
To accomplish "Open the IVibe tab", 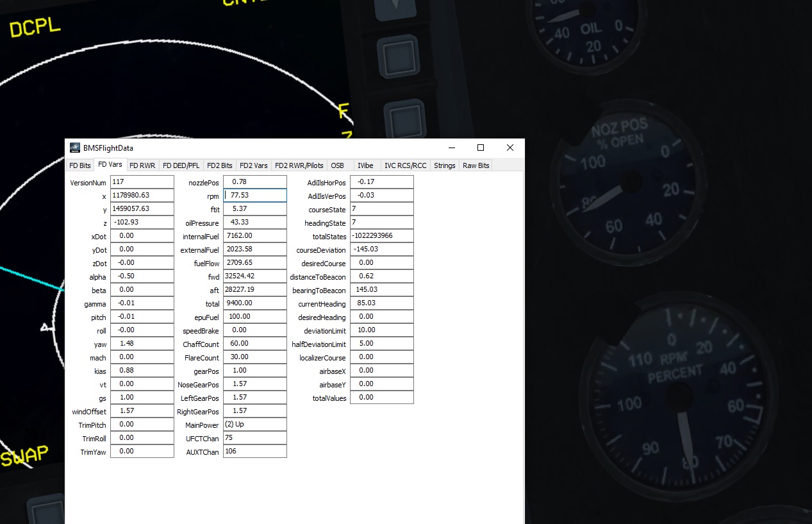I will [x=366, y=165].
